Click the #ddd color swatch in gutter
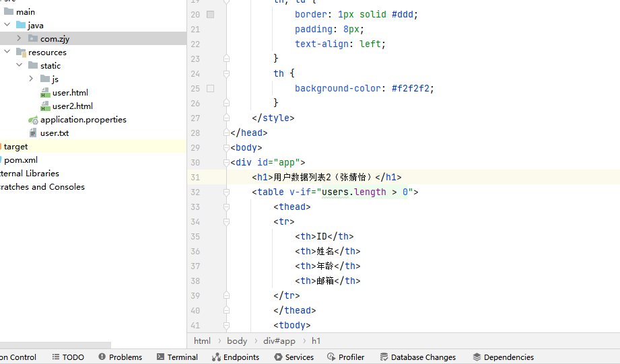Image resolution: width=620 pixels, height=364 pixels. pyautogui.click(x=211, y=14)
